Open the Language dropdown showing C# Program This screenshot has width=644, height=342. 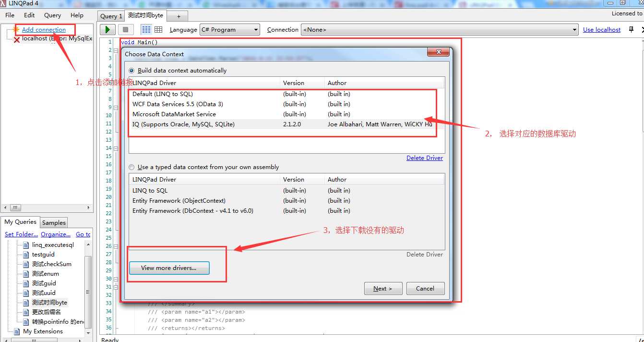[230, 30]
